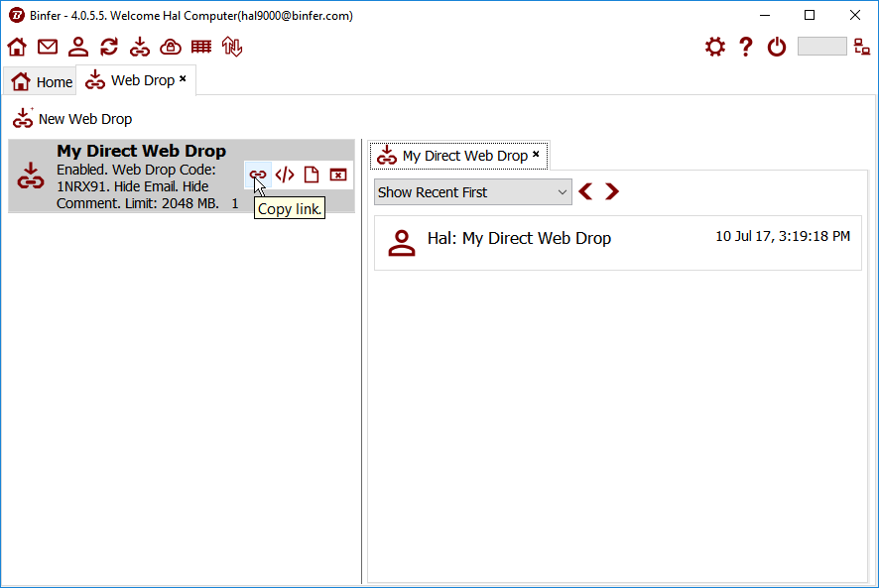
Task: Open the Home toolbar icon
Action: [17, 47]
